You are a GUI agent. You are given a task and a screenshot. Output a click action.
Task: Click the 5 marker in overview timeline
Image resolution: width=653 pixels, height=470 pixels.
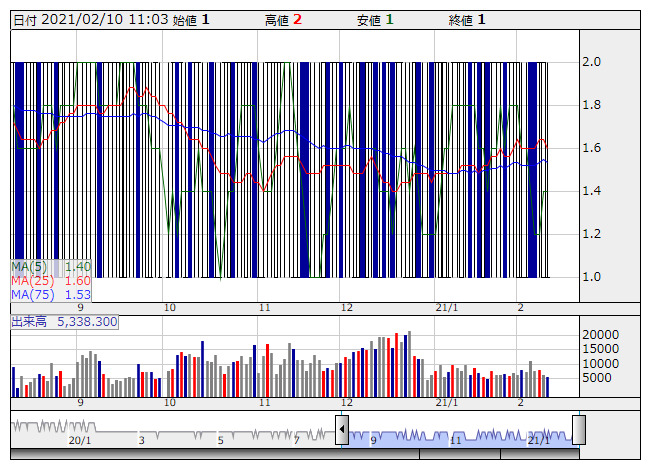pos(220,440)
